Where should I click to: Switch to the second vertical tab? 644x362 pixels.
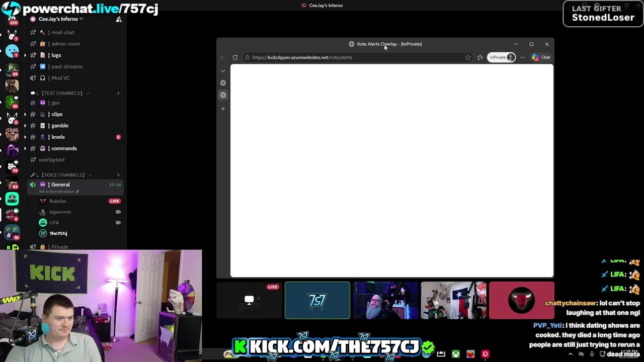point(223,95)
